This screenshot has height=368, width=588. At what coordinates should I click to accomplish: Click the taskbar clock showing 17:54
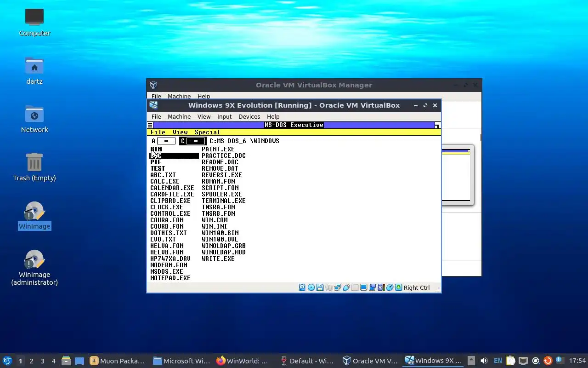point(577,361)
